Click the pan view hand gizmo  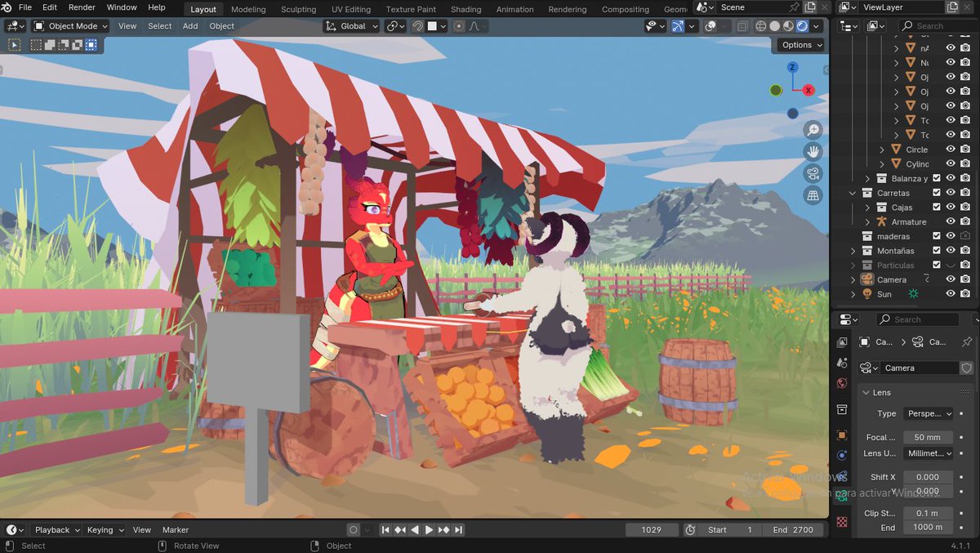[813, 151]
